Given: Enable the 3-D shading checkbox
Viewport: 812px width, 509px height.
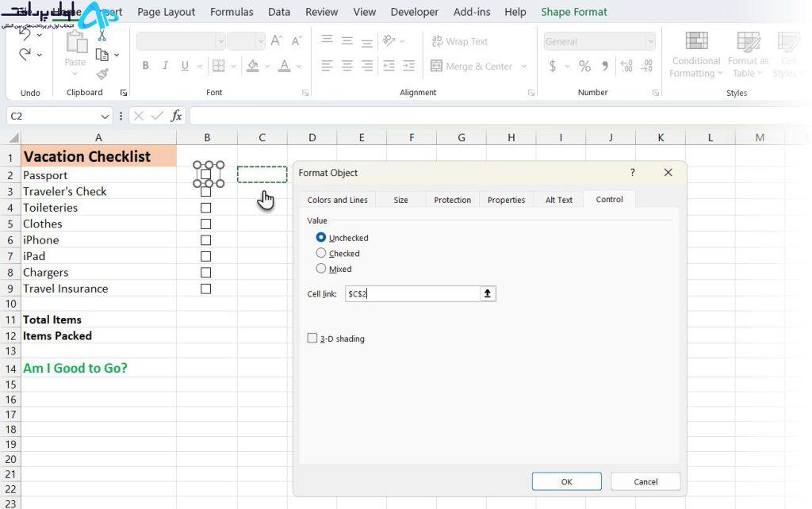Looking at the screenshot, I should 312,338.
